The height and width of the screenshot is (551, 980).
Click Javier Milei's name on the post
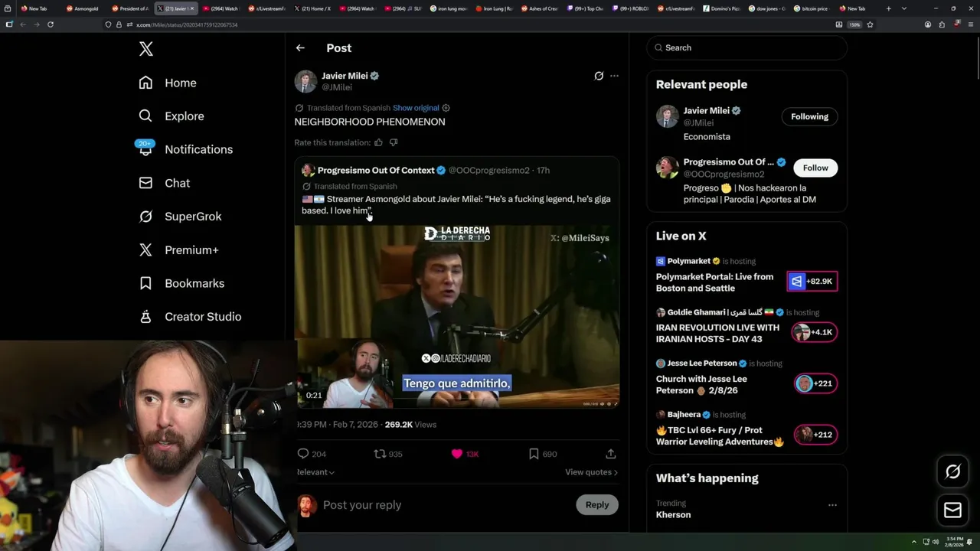[345, 76]
